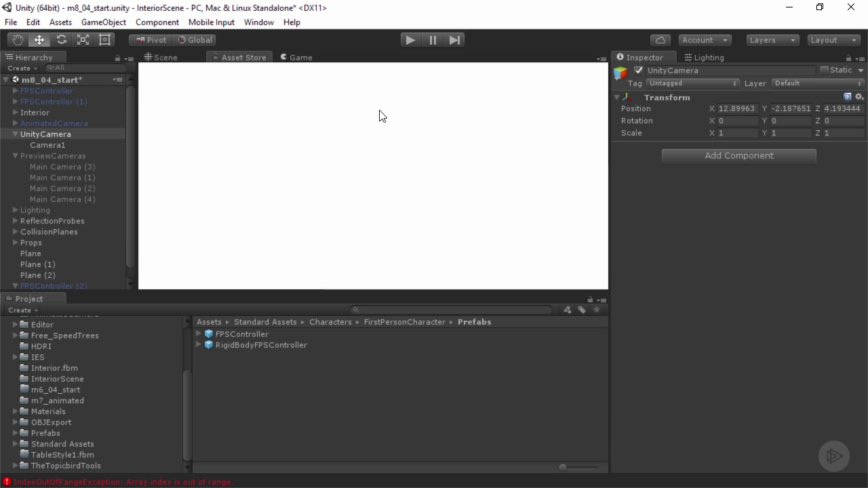Search Project by type filter icon

click(568, 310)
